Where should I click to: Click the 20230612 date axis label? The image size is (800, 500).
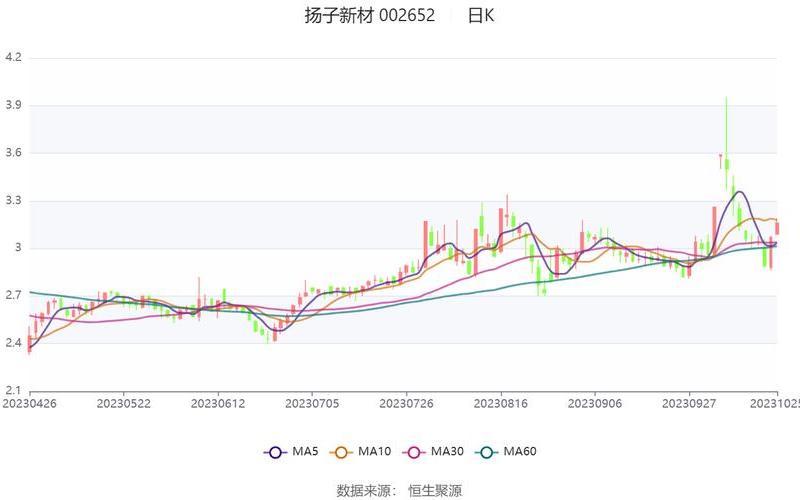pyautogui.click(x=218, y=404)
